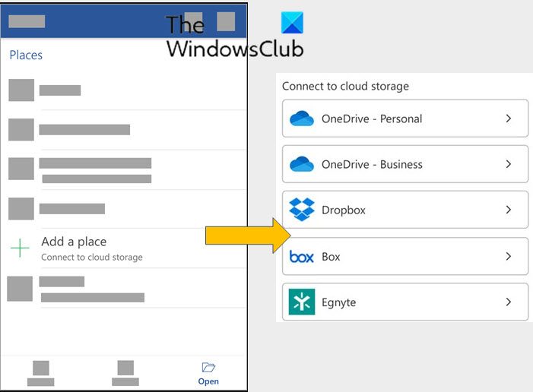This screenshot has width=533, height=392.
Task: Expand the Dropbox chevron arrow
Action: tap(509, 210)
